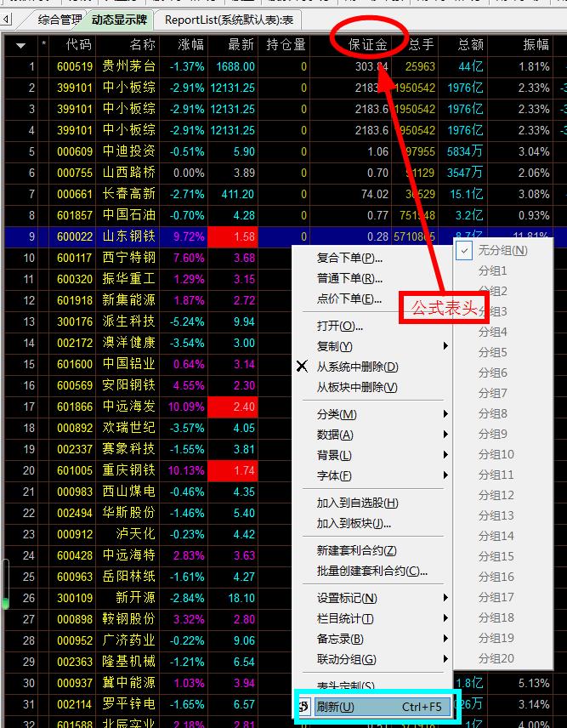Click the 代码 column header

(x=78, y=44)
